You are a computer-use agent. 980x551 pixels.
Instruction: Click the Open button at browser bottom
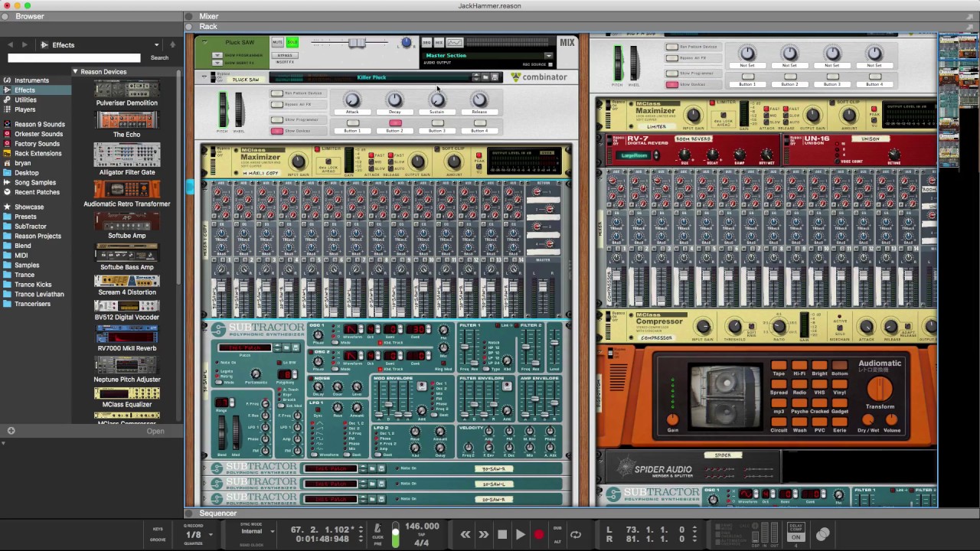click(x=155, y=431)
